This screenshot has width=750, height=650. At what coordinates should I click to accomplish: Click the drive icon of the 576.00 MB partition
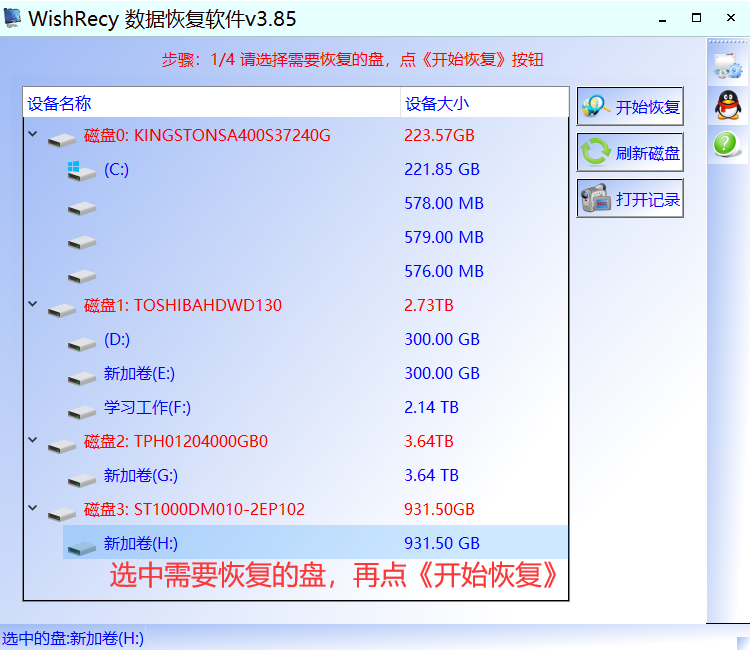coord(82,276)
